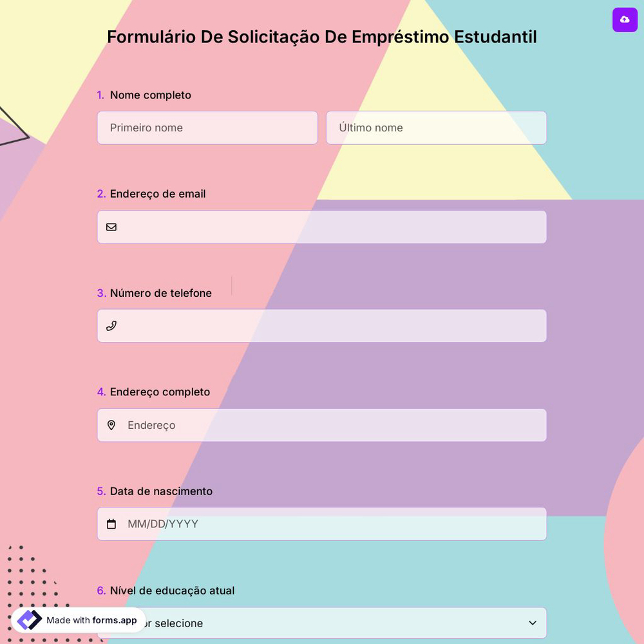Image resolution: width=644 pixels, height=644 pixels.
Task: Click the 'Primeiro nome' input field
Action: click(207, 128)
